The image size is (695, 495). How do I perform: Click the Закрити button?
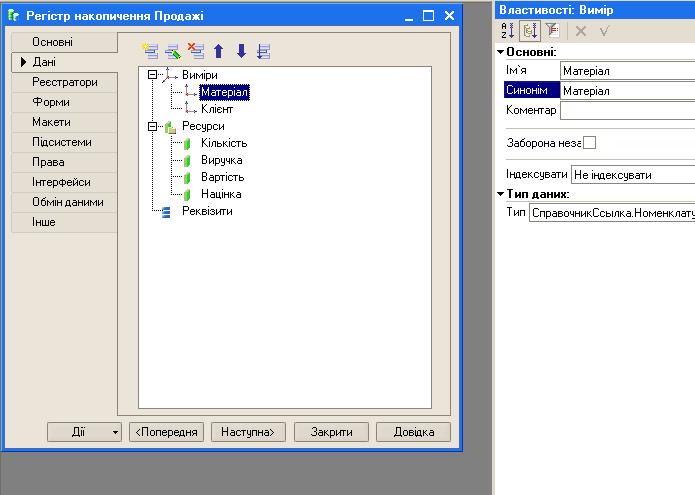coord(331,432)
